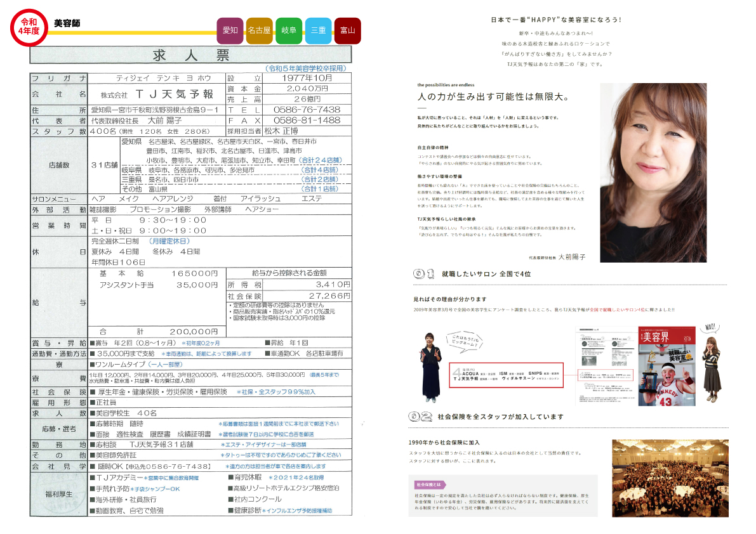Open the 美容界 magazine cover image
This screenshot has width=756, height=534.
666,367
